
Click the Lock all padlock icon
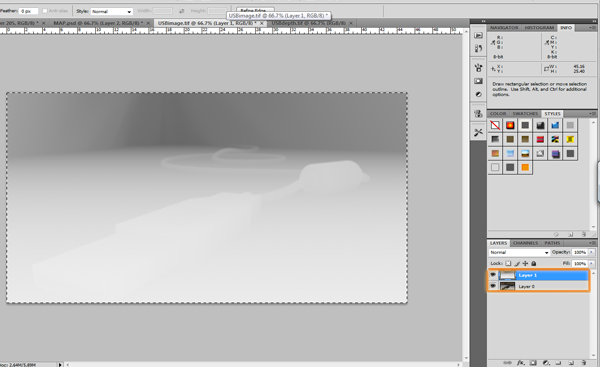(x=534, y=263)
